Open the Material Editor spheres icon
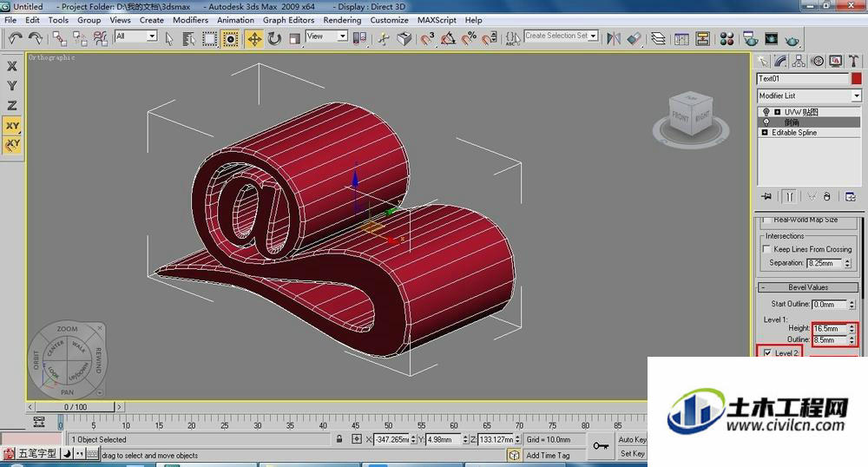 coord(727,38)
